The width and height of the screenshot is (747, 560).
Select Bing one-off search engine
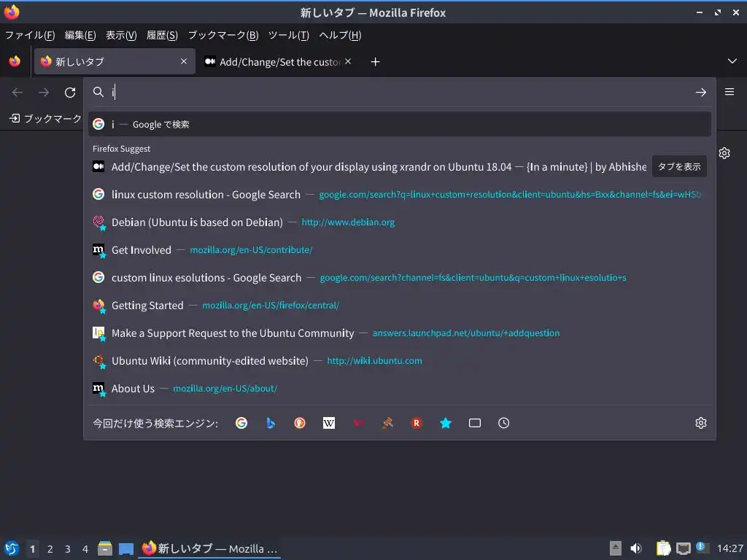271,423
